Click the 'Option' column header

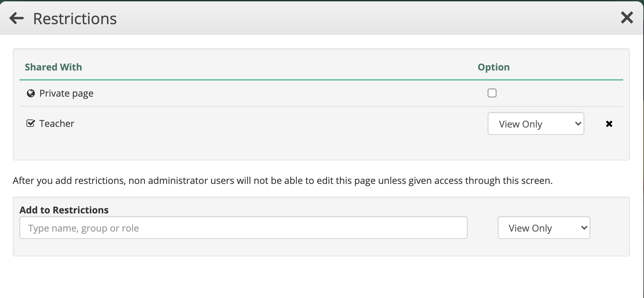(x=494, y=67)
